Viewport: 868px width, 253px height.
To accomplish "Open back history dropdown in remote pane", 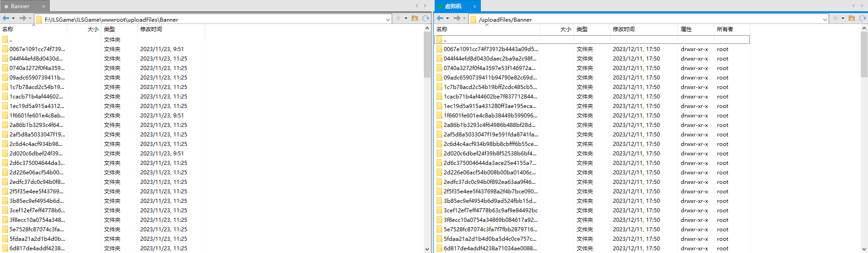I will tap(447, 19).
